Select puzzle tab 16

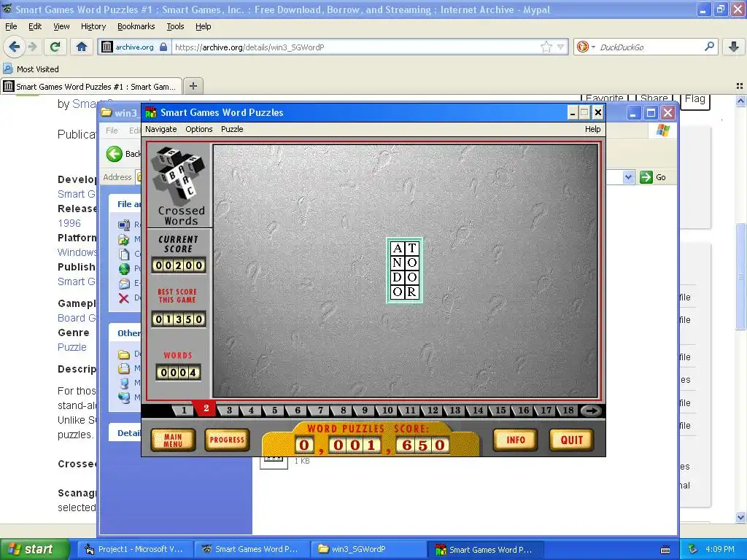524,411
